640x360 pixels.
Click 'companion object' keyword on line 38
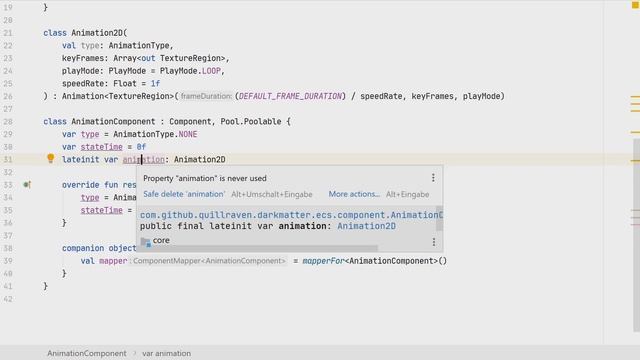tap(99, 248)
